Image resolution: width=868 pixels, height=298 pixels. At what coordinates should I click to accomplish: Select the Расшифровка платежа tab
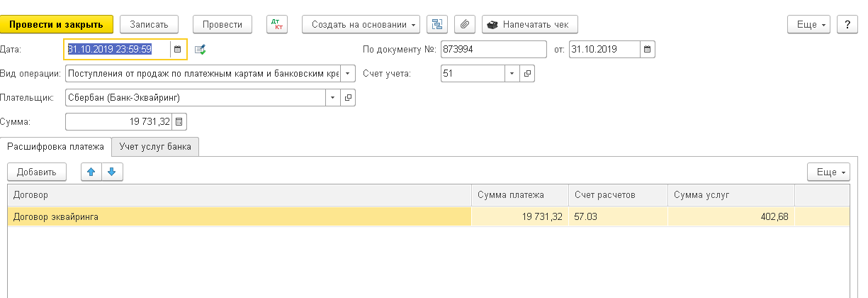pyautogui.click(x=55, y=147)
